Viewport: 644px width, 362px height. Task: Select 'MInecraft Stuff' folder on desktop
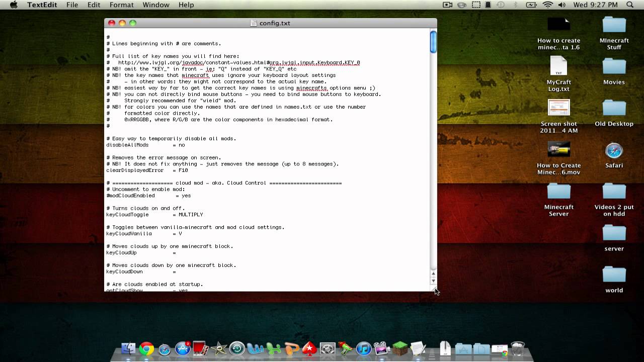pos(614,33)
